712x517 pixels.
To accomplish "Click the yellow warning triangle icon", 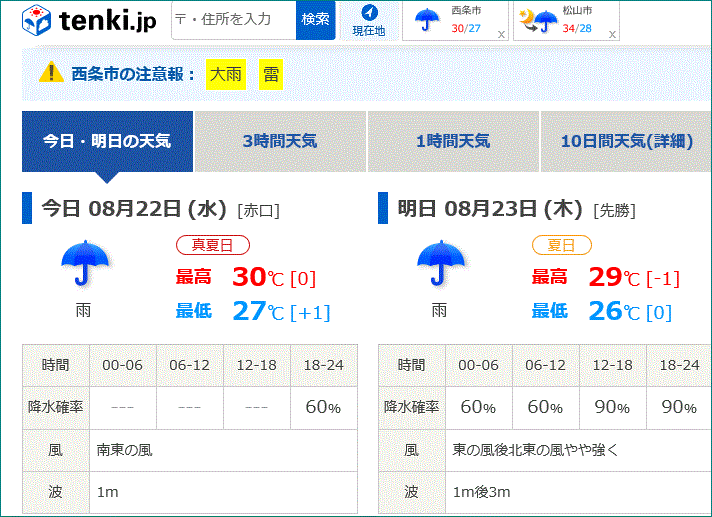I will pyautogui.click(x=51, y=73).
